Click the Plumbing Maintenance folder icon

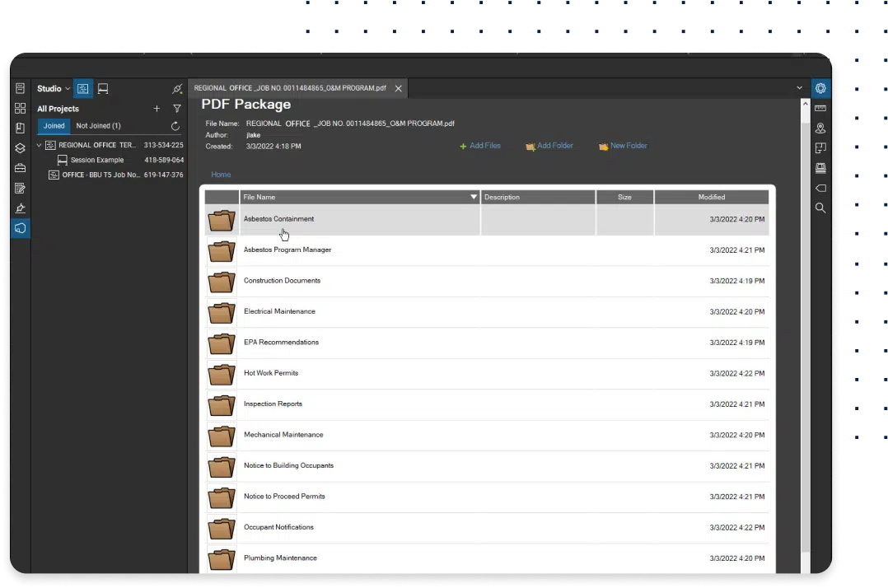(x=222, y=559)
